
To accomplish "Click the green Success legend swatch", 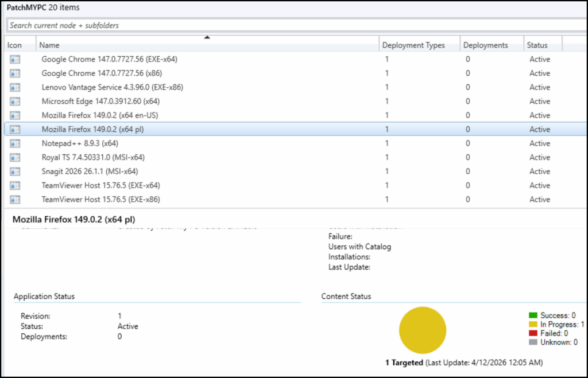I will [x=532, y=315].
